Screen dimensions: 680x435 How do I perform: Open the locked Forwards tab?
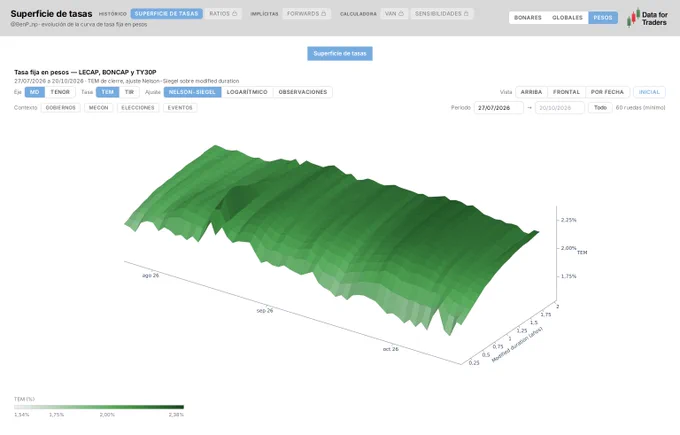(x=307, y=14)
